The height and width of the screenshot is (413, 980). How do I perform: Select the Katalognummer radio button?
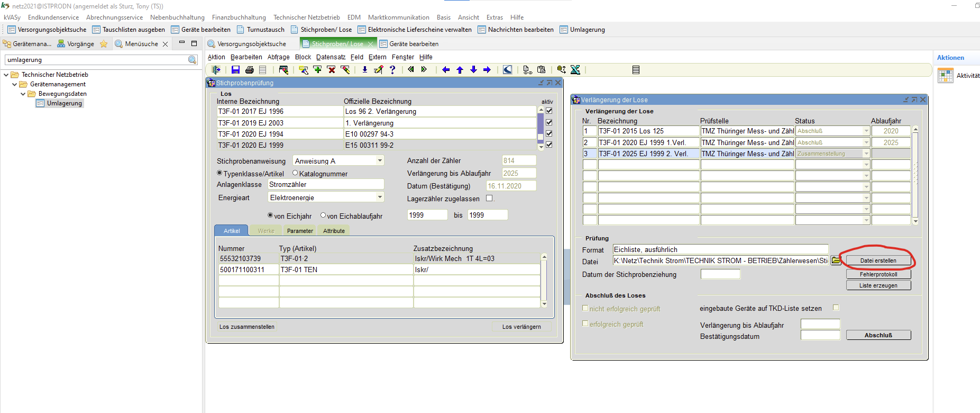[295, 173]
